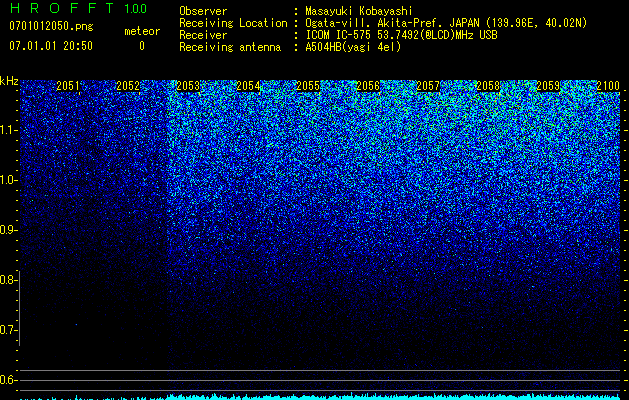Screen dimensions: 629x400
Task: Click the meteor count value 0
Action: click(142, 46)
